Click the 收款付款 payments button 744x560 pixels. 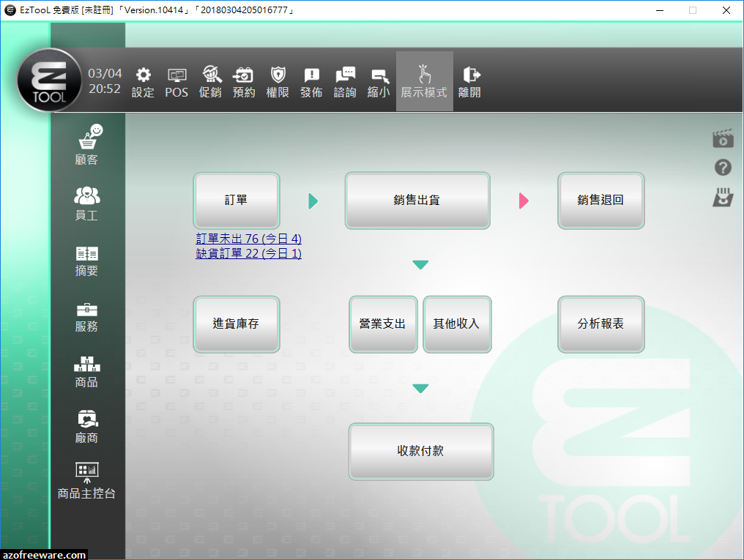coord(421,451)
